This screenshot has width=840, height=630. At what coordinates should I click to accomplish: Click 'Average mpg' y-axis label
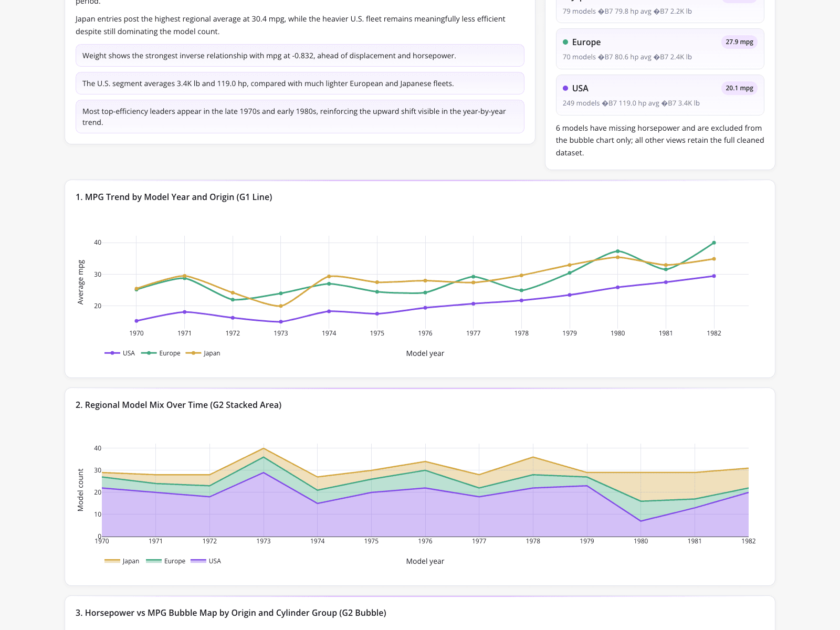[x=80, y=282]
